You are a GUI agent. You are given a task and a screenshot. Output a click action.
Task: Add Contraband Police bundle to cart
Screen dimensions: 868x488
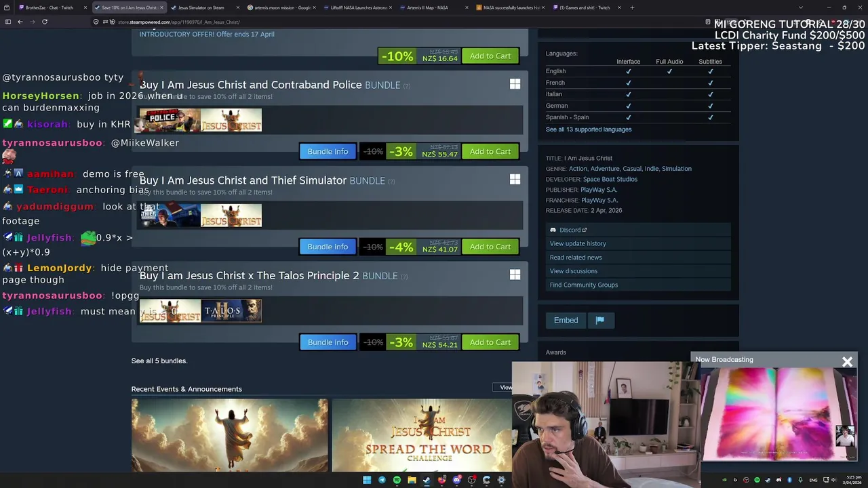[490, 151]
